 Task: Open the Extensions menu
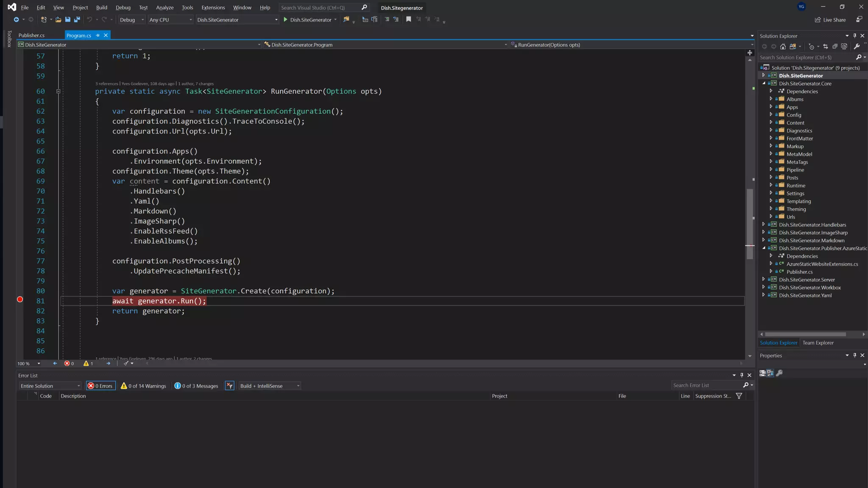[x=213, y=8]
